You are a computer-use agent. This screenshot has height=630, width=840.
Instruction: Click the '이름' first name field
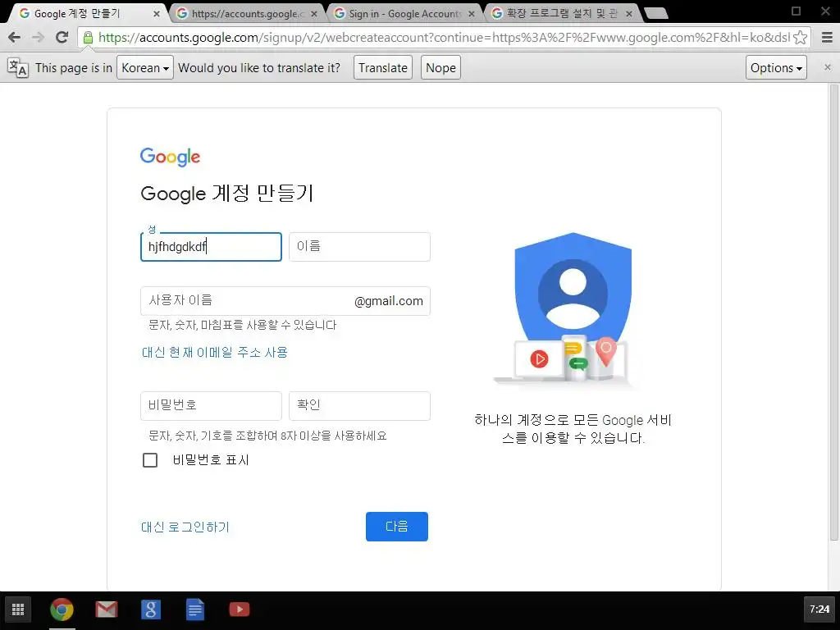click(x=359, y=247)
